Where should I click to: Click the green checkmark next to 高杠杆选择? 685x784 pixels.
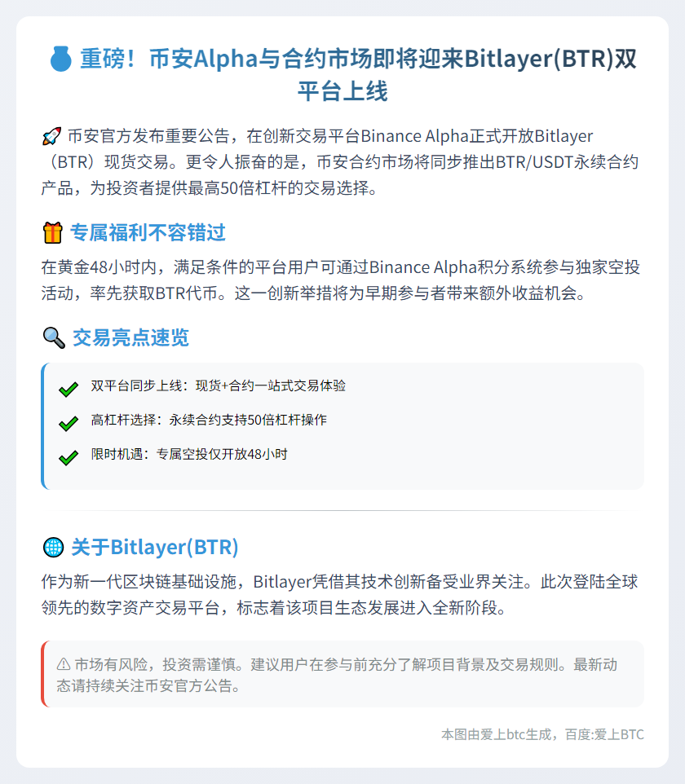tap(68, 424)
